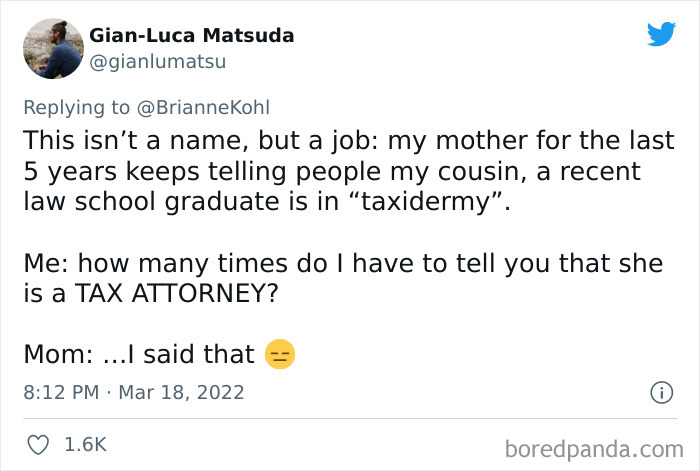Click the Twitter bird logo
Viewport: 700px width, 471px height.
[661, 35]
